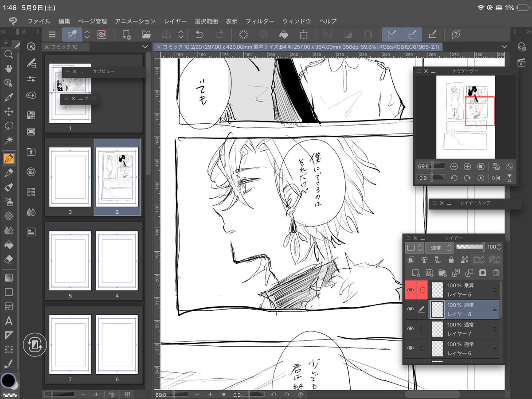
Task: Open the 選択範囲 menu
Action: [x=206, y=21]
